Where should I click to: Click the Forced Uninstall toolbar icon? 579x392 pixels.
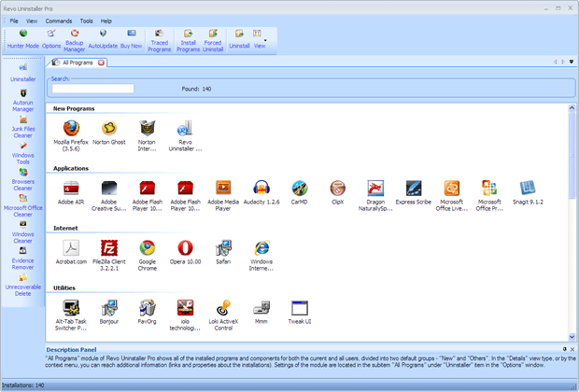[x=213, y=38]
